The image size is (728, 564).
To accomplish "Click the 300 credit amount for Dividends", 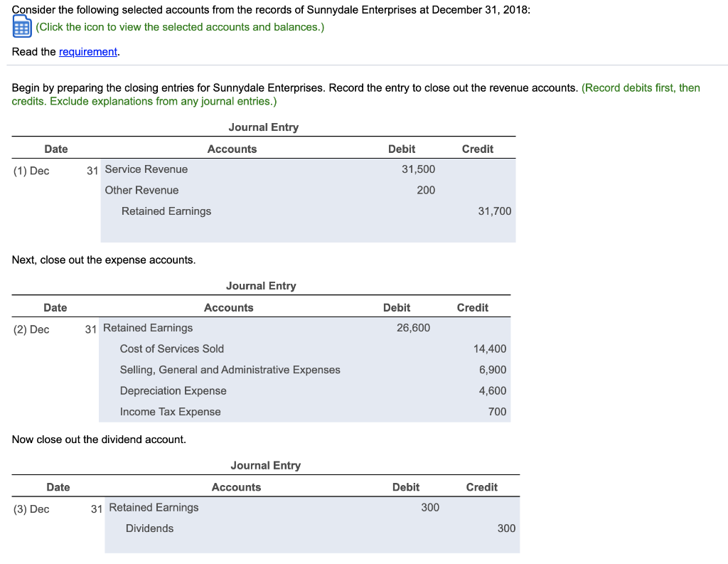I will pos(506,528).
